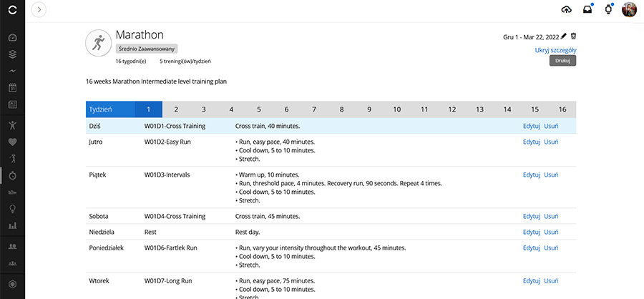Select week 4 tab

point(231,109)
